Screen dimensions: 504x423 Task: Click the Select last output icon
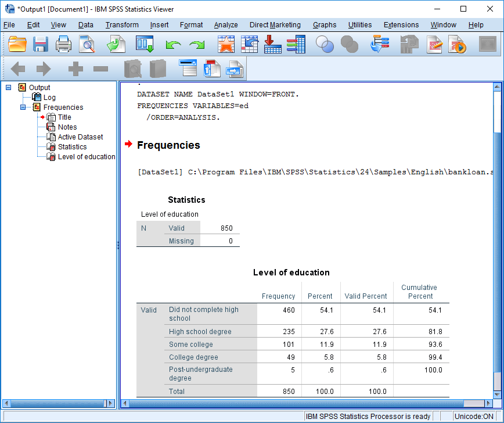380,44
